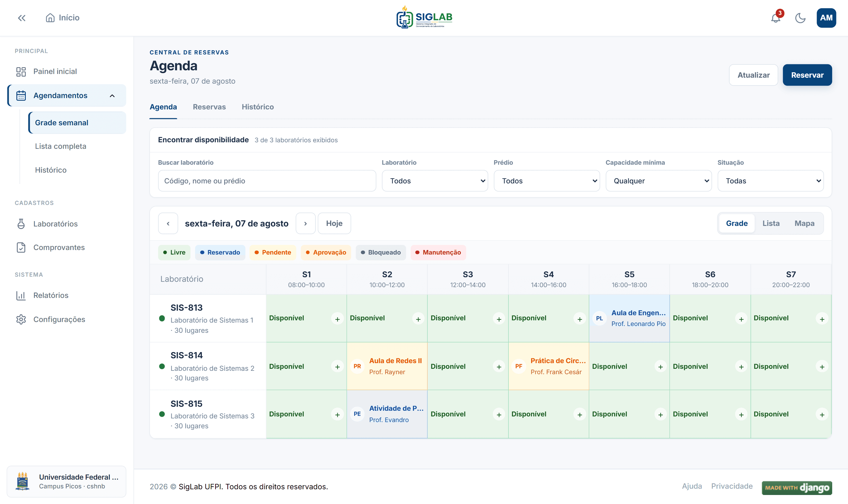The height and width of the screenshot is (504, 848).
Task: Open the Laboratório filter dropdown
Action: (435, 181)
